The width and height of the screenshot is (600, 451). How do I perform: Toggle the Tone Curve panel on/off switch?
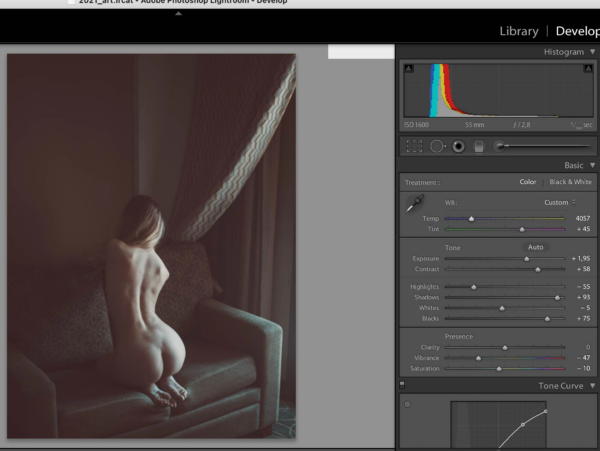(402, 385)
